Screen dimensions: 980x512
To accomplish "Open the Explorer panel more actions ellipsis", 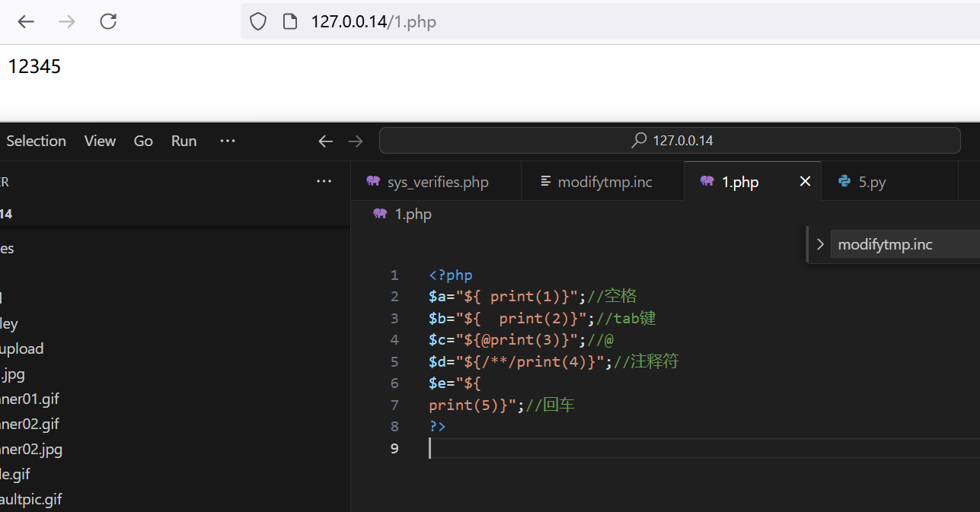I will (324, 181).
